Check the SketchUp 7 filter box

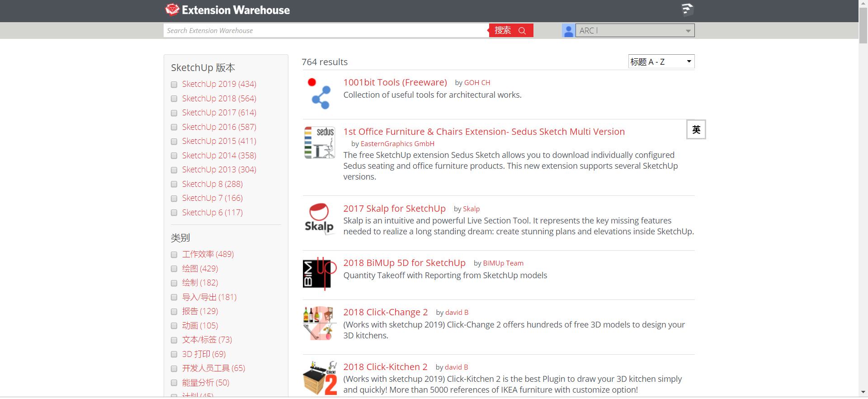click(174, 199)
